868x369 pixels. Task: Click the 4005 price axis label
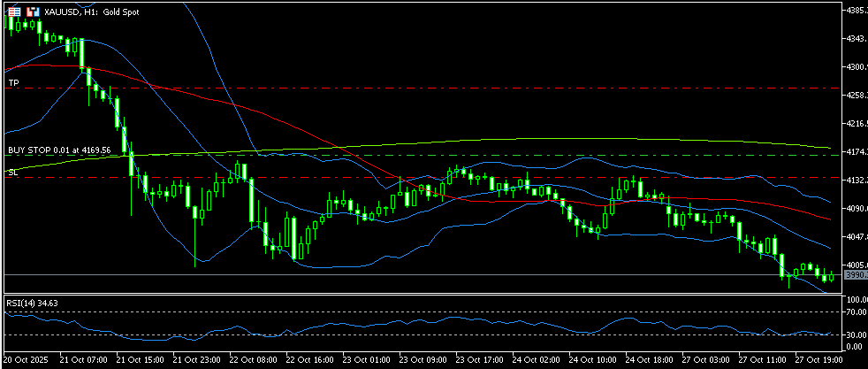tap(857, 265)
